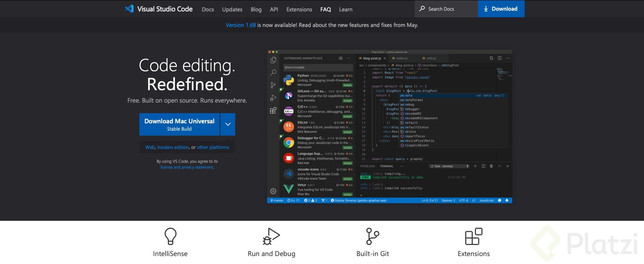Open the Version 1.68 link

tap(241, 25)
